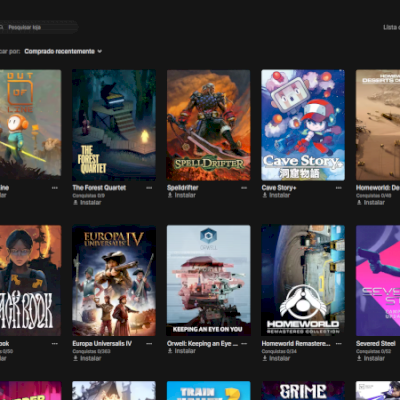This screenshot has width=400, height=400.
Task: Open the Black Book cover thumbnail
Action: [x=30, y=281]
